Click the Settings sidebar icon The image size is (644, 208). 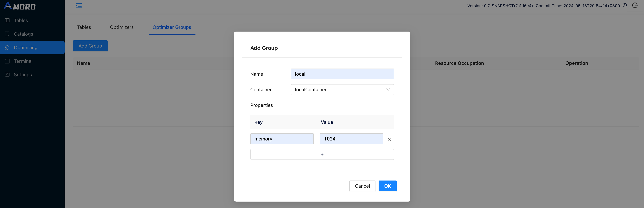[x=7, y=75]
